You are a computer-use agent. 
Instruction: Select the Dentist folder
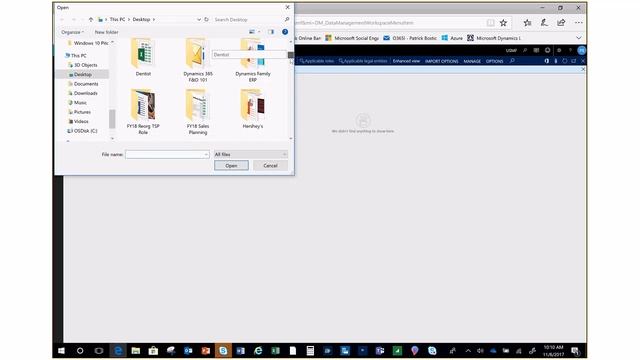pos(143,57)
